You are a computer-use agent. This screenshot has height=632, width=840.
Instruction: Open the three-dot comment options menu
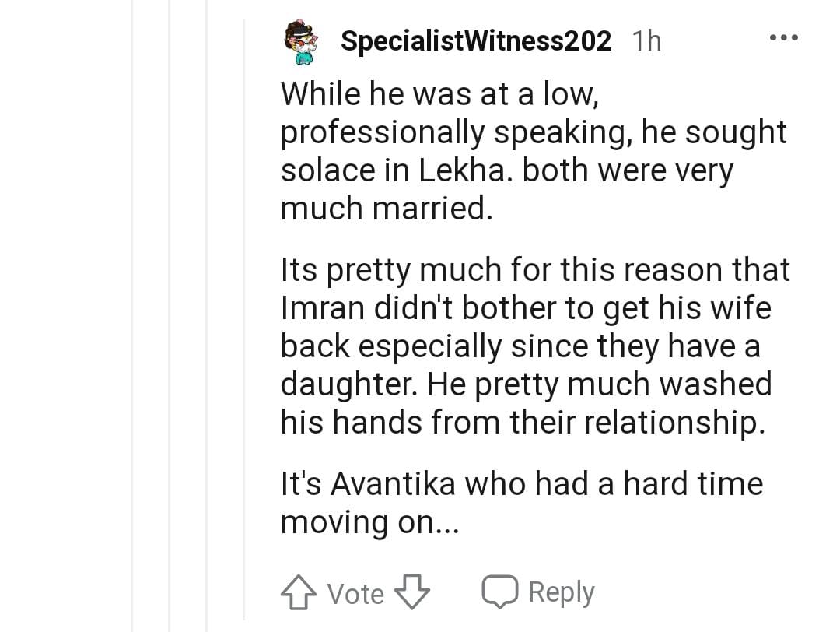coord(783,38)
